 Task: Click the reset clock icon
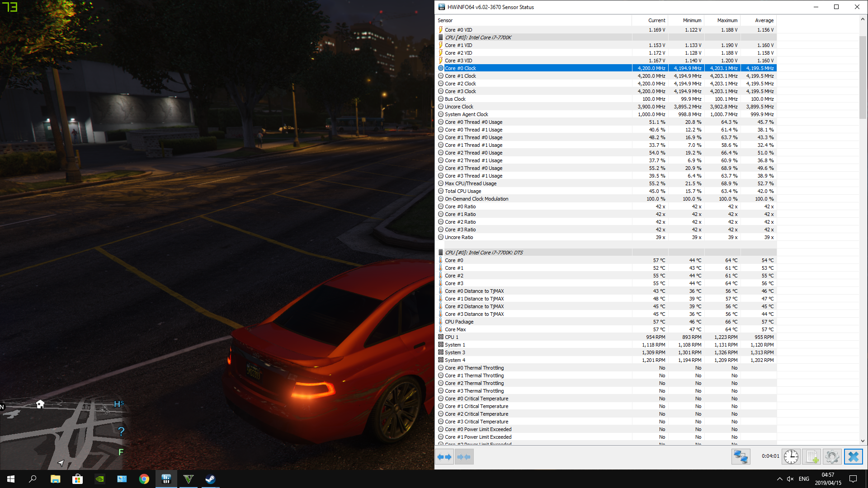(791, 457)
